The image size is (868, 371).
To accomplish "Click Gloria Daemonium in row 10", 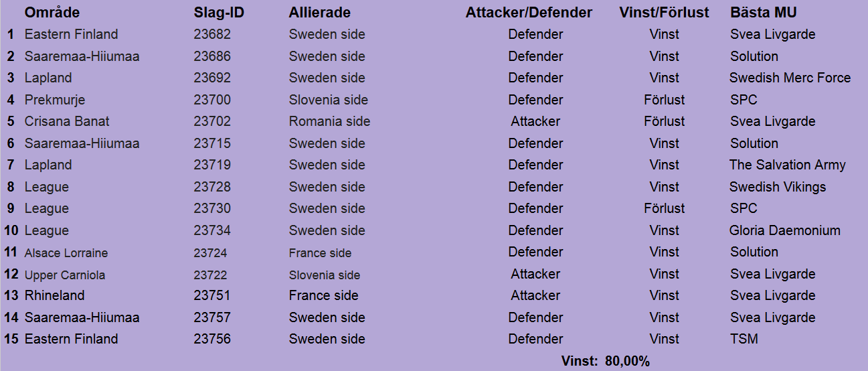I will 785,230.
